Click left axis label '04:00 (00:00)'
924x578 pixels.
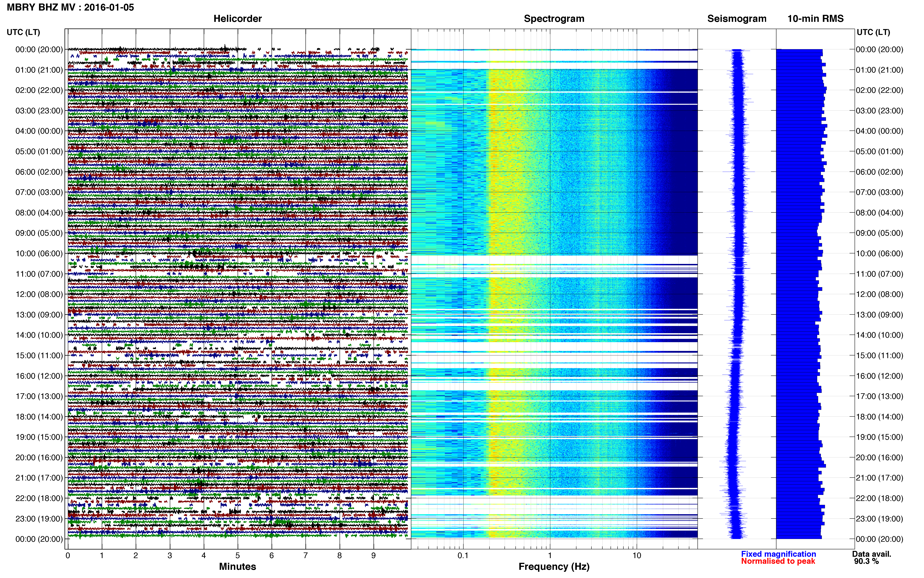39,131
